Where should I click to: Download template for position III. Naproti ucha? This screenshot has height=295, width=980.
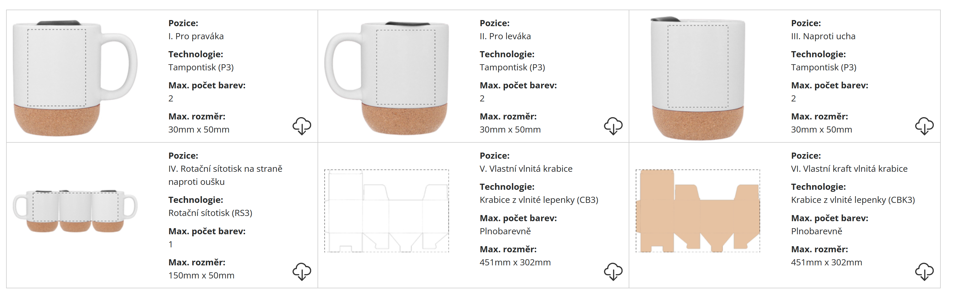pos(924,126)
